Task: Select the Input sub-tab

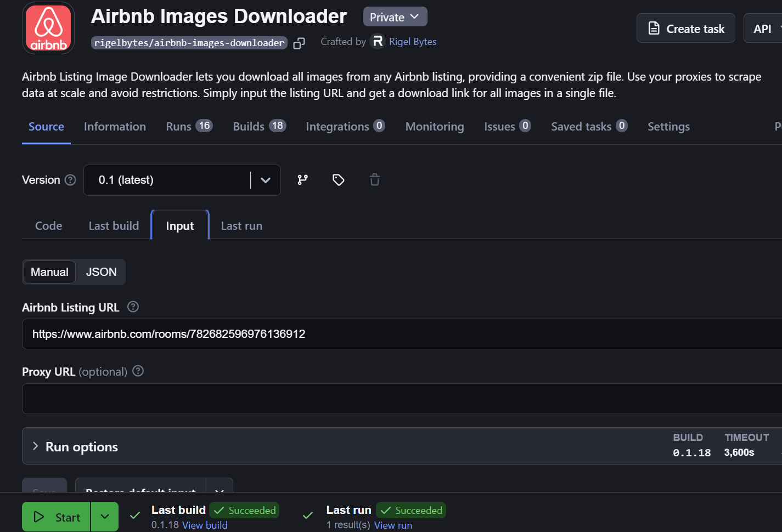Action: tap(180, 226)
